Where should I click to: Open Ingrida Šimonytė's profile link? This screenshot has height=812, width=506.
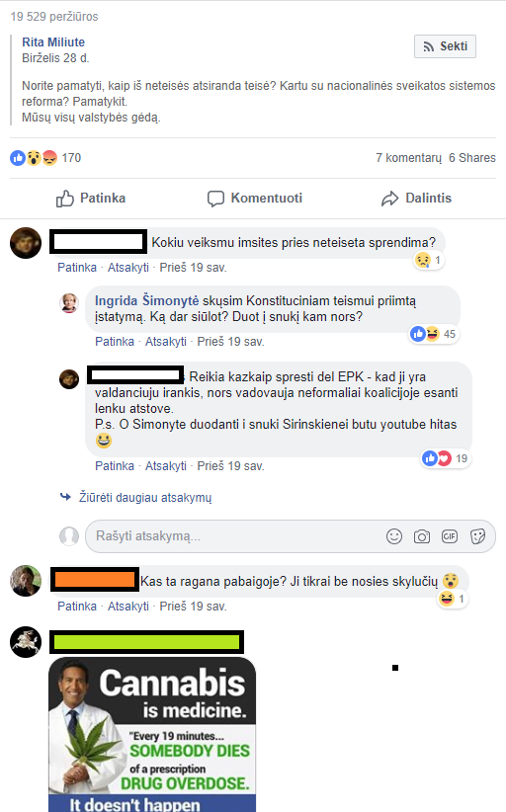[x=146, y=301]
